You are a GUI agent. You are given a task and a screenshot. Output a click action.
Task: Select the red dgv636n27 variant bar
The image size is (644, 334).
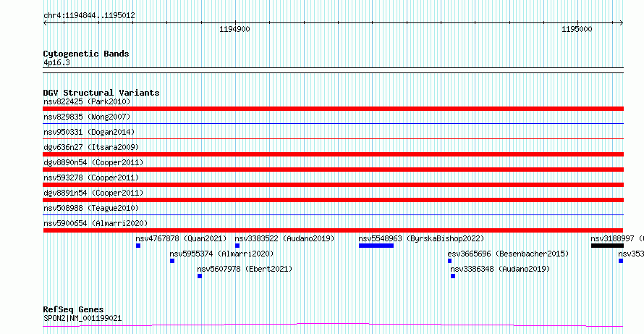333,154
